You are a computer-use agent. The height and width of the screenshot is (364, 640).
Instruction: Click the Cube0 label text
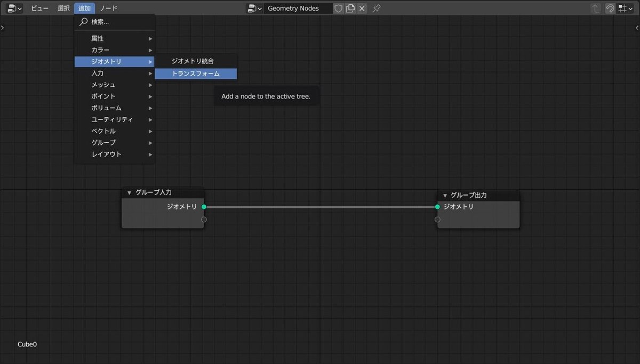(x=27, y=344)
